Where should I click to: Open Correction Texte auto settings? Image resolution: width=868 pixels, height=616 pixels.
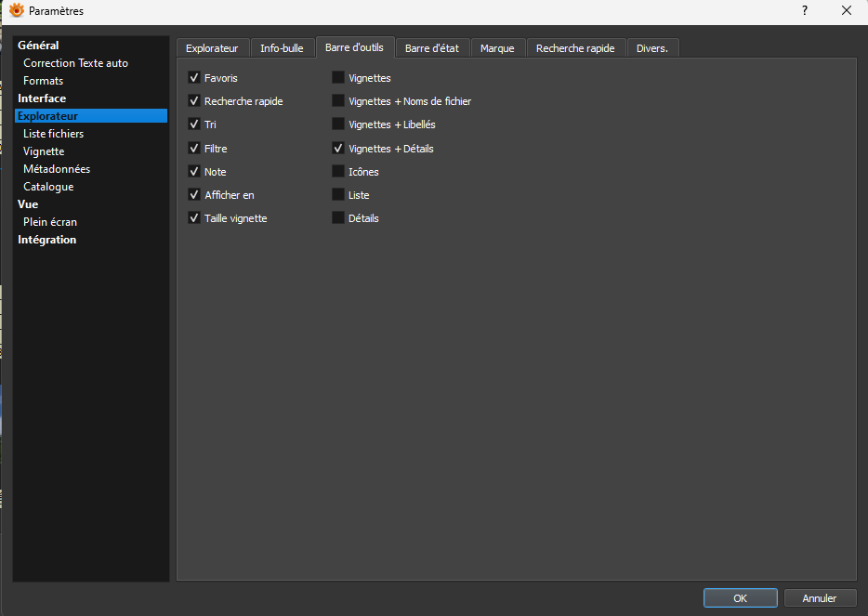click(76, 63)
